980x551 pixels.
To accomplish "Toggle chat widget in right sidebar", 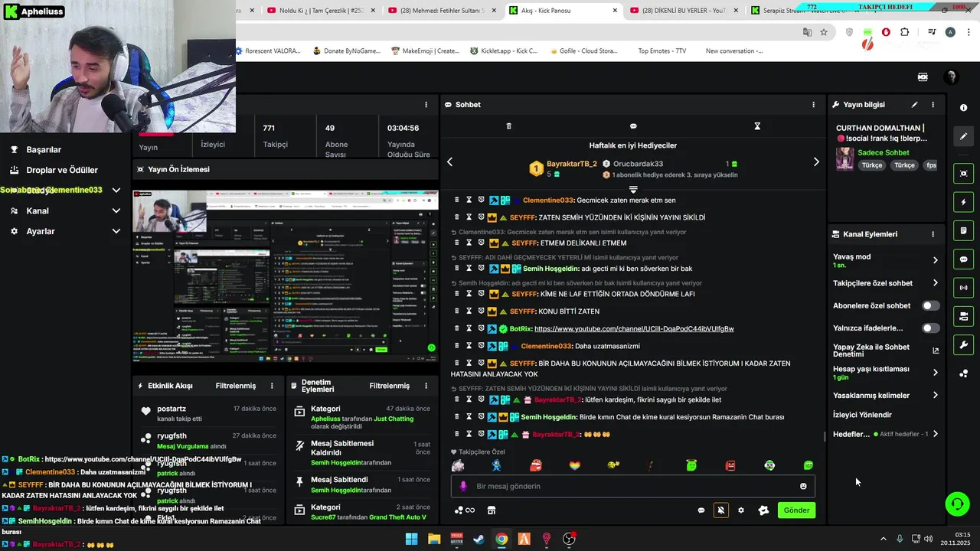I will click(x=964, y=259).
